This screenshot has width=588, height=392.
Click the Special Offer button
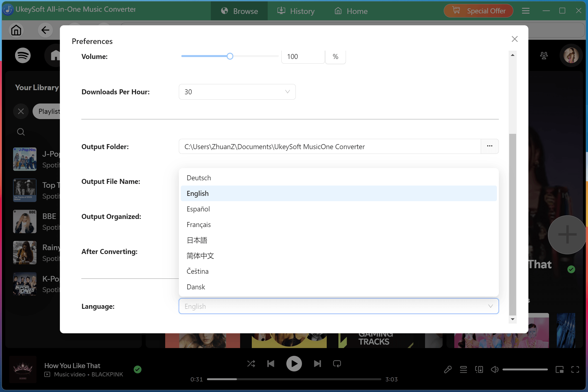tap(478, 11)
